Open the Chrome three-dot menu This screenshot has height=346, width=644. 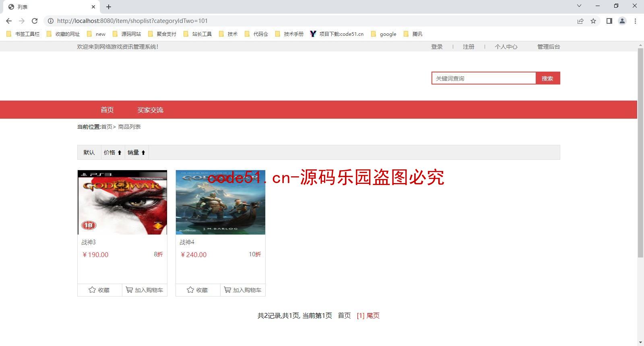[635, 21]
